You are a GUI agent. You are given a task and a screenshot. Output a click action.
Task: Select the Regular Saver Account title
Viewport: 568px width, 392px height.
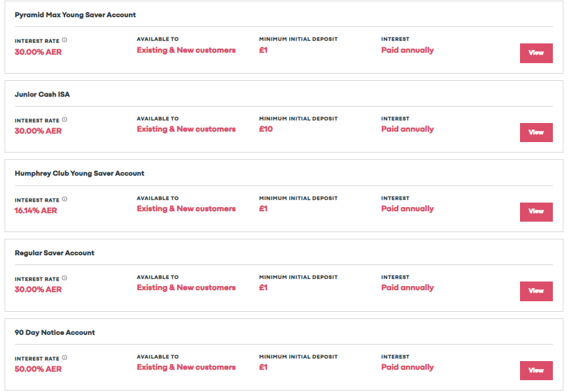[55, 253]
